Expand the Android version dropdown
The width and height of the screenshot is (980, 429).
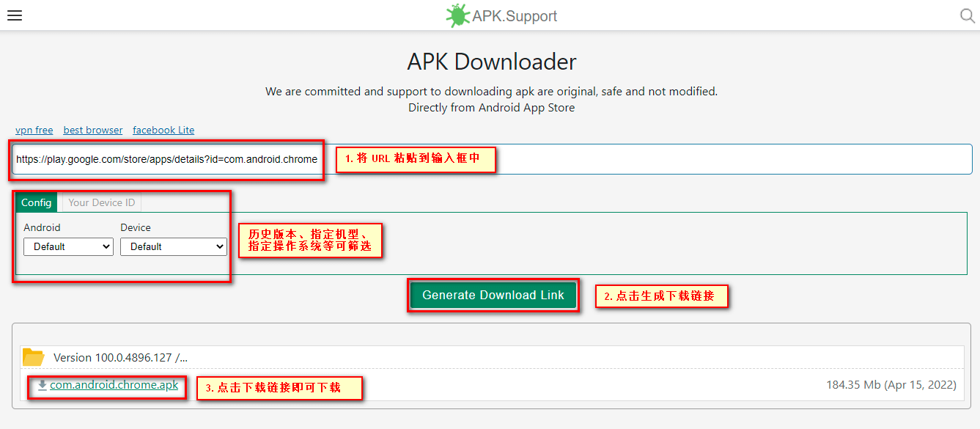[x=68, y=246]
